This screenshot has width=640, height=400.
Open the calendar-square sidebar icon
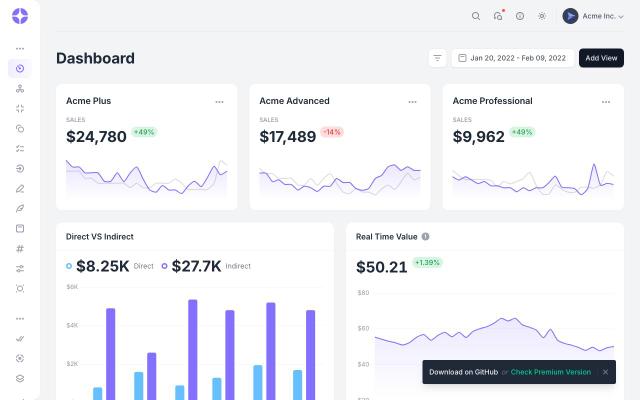point(20,229)
